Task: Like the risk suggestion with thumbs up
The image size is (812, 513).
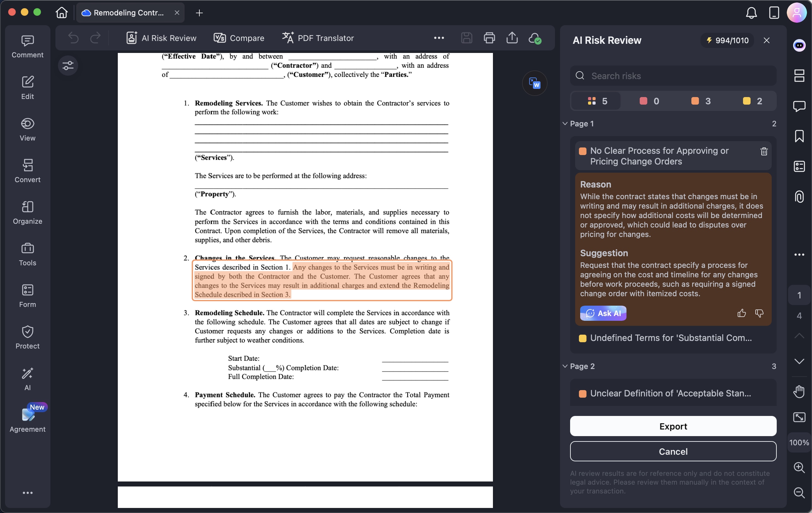Action: pyautogui.click(x=741, y=313)
